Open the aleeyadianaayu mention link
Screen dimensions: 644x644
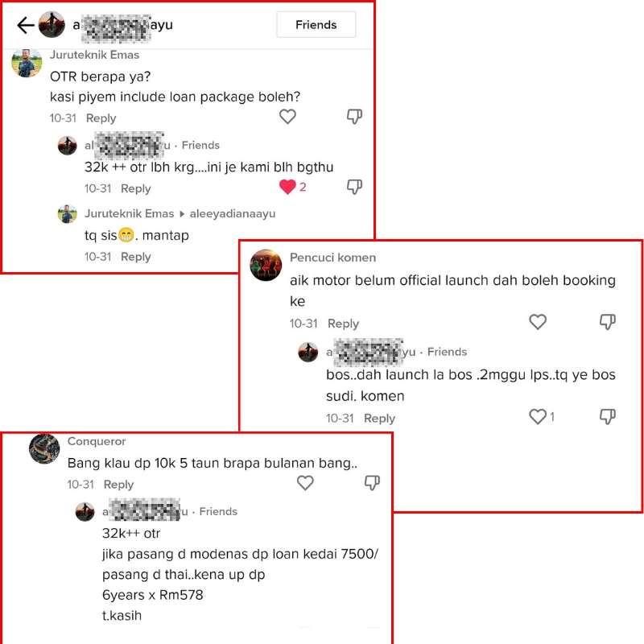click(x=233, y=213)
